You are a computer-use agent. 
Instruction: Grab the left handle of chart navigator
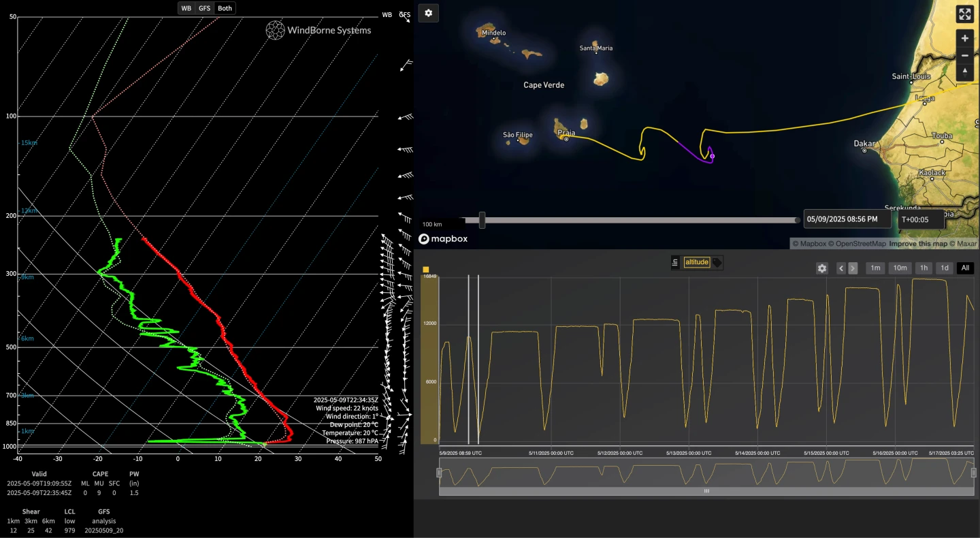(439, 472)
